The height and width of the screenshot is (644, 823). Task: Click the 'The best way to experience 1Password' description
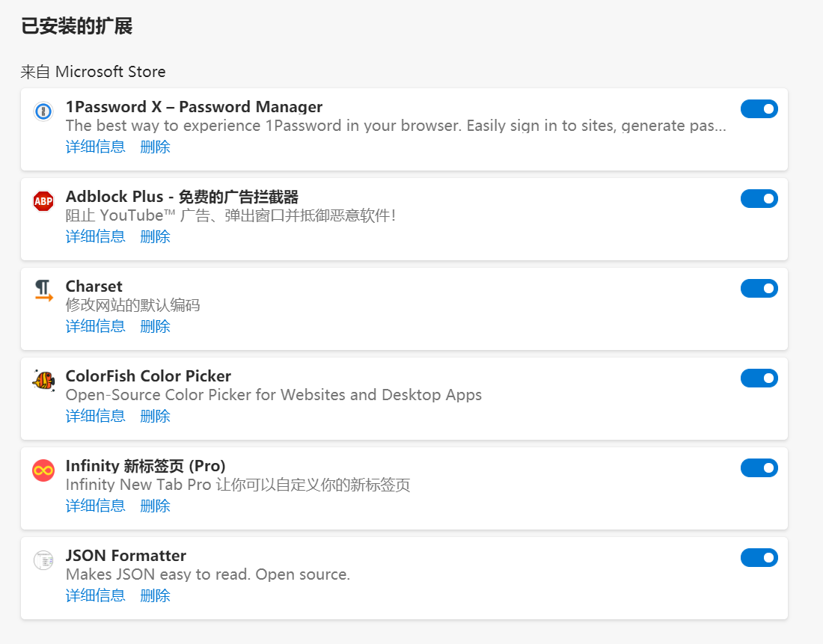click(x=396, y=126)
